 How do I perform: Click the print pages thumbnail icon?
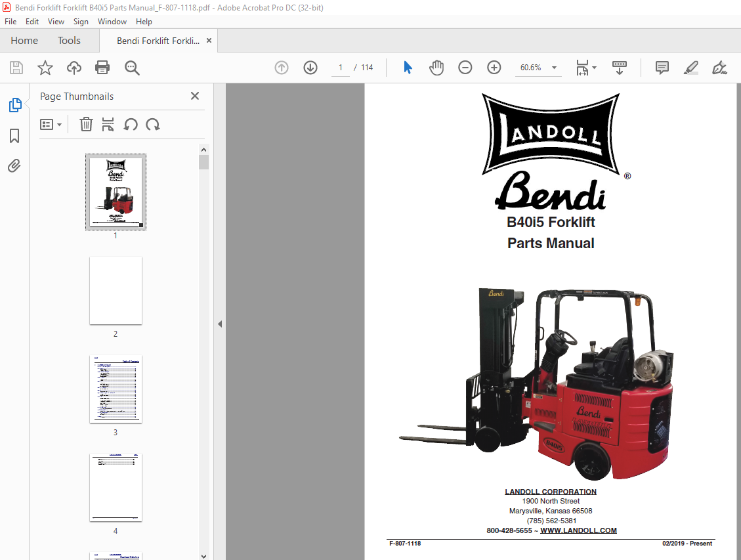tap(108, 124)
